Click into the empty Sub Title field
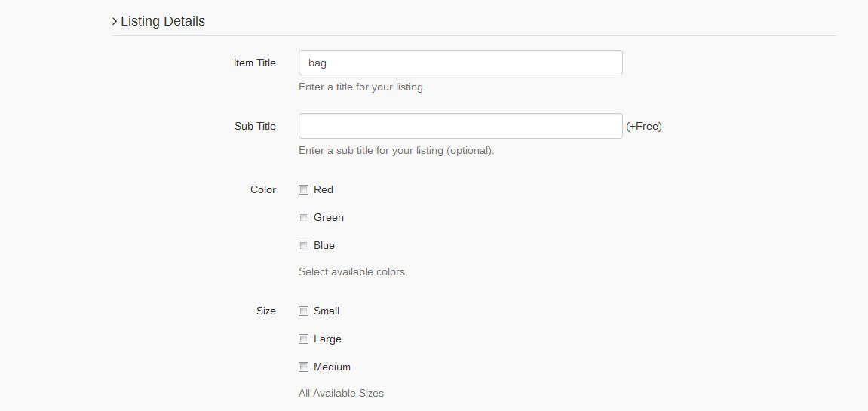This screenshot has height=411, width=868. pos(460,126)
